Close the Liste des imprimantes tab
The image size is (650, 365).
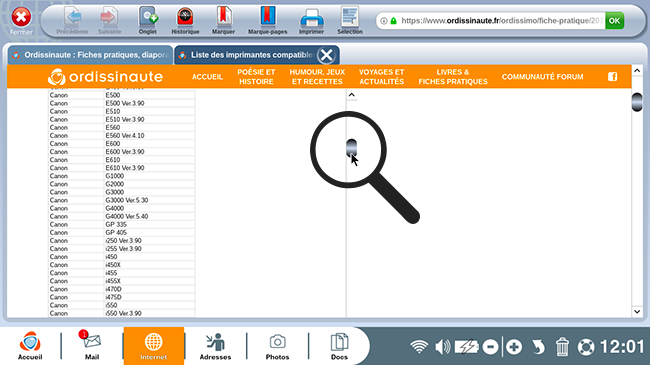[x=327, y=55]
